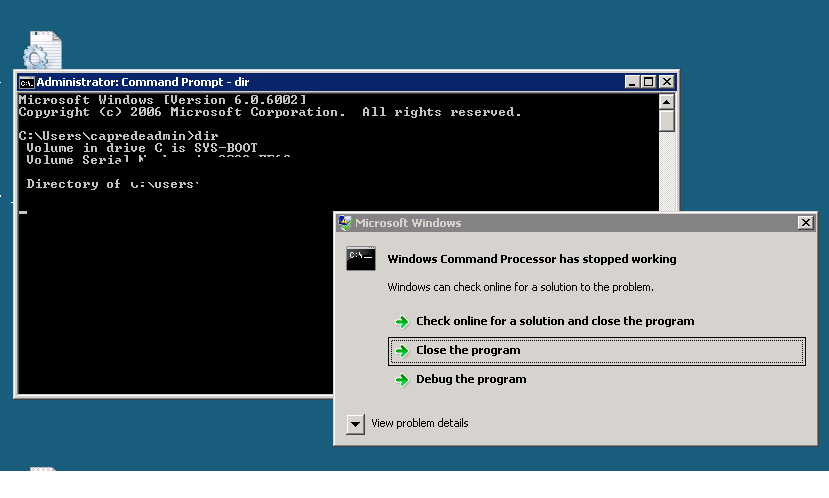Click the cmd icon in error dialog
The image size is (829, 498).
pos(361,259)
